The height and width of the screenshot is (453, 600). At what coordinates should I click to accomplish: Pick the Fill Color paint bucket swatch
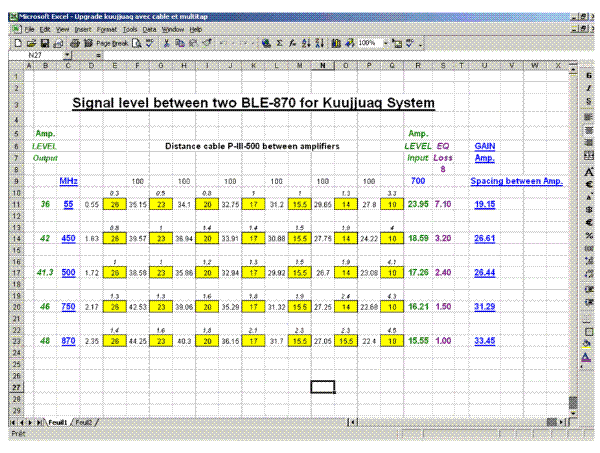pyautogui.click(x=587, y=343)
